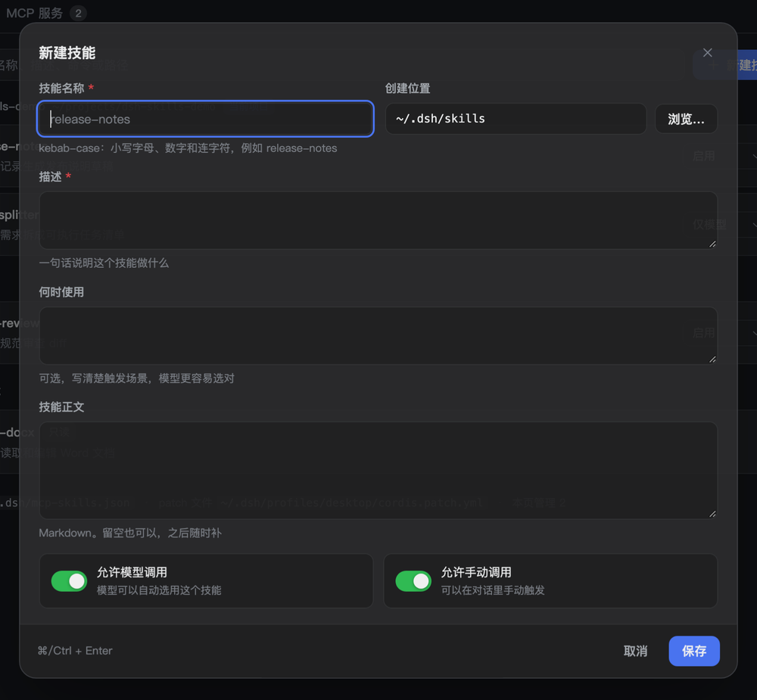Save the new skill with 保存
This screenshot has width=757, height=700.
point(694,652)
